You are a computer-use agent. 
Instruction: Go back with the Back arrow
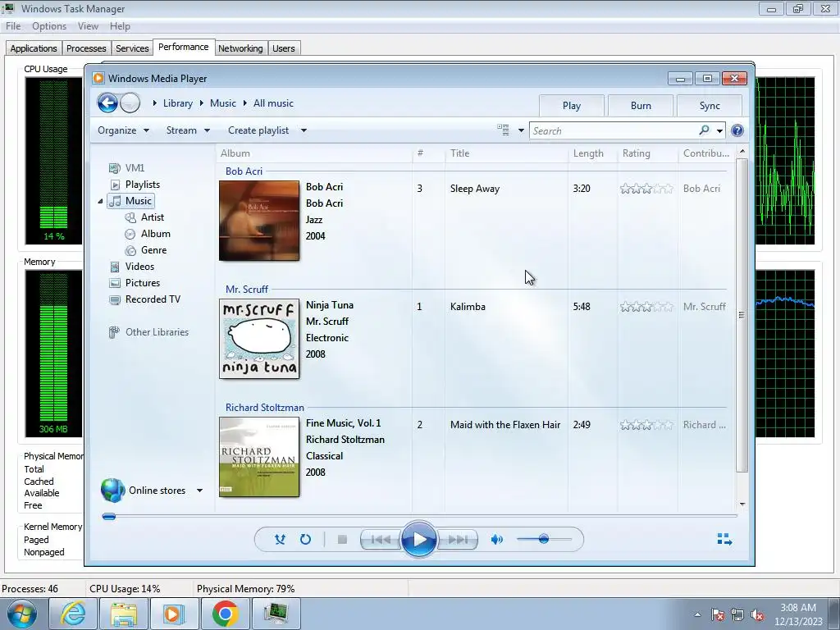pyautogui.click(x=107, y=103)
